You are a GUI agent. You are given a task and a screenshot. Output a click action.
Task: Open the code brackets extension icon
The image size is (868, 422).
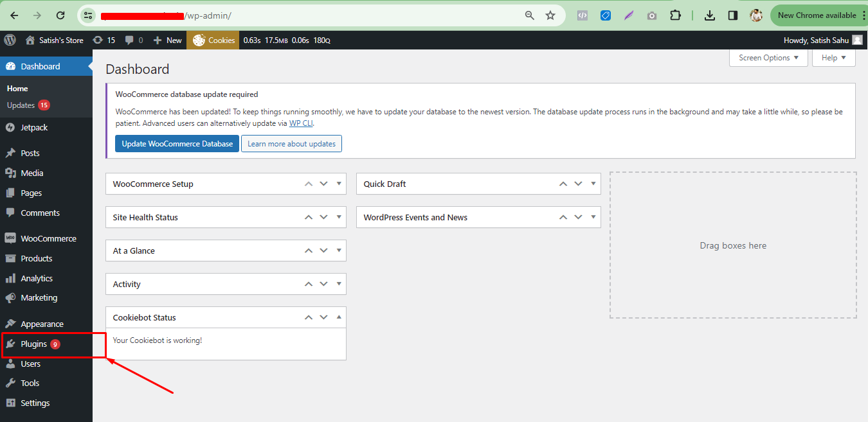coord(583,15)
